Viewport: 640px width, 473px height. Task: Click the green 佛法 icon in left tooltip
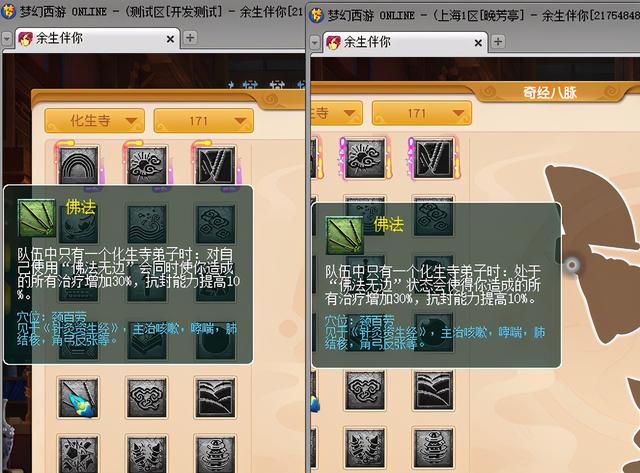point(37,217)
